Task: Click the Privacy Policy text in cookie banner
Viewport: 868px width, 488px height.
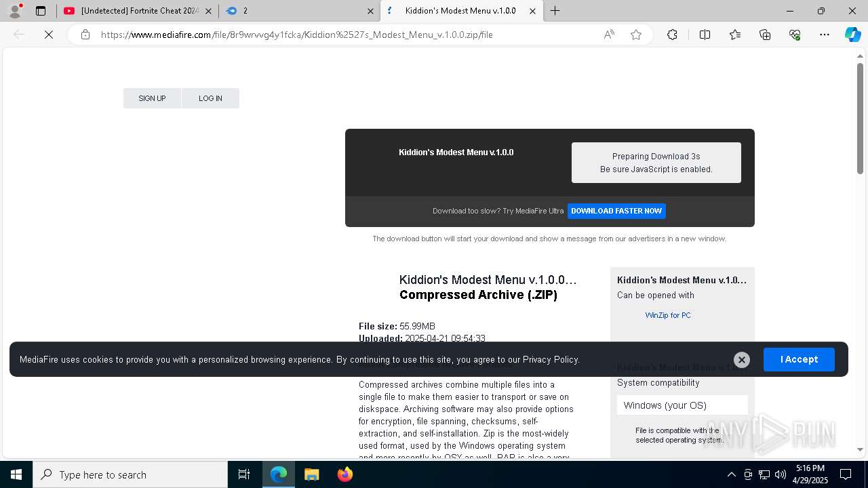Action: (x=551, y=360)
